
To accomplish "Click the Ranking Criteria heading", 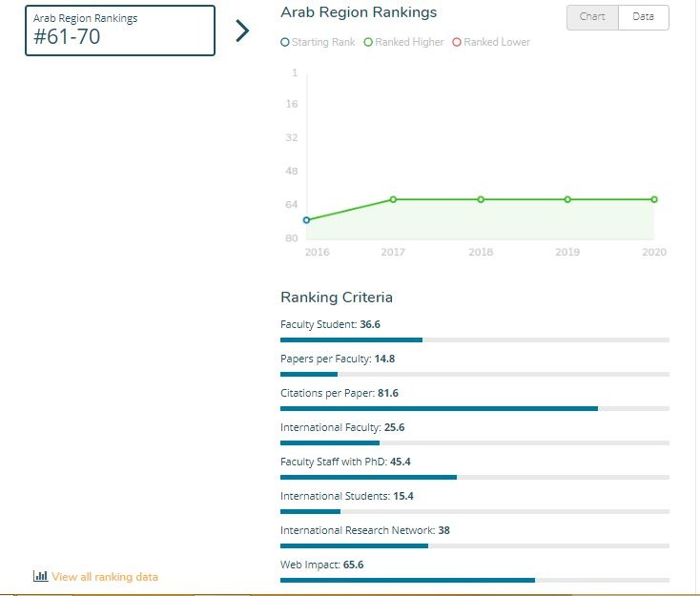I will 336,298.
